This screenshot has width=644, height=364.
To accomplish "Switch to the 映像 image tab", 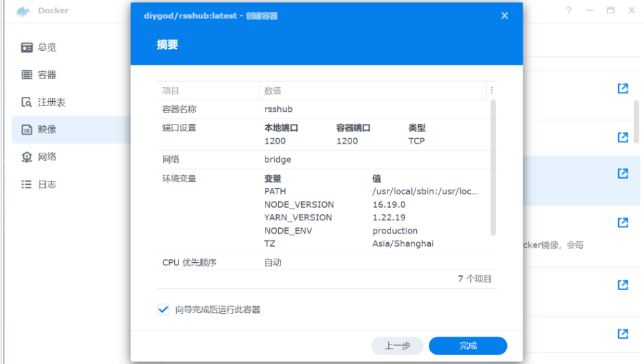I will [x=47, y=130].
